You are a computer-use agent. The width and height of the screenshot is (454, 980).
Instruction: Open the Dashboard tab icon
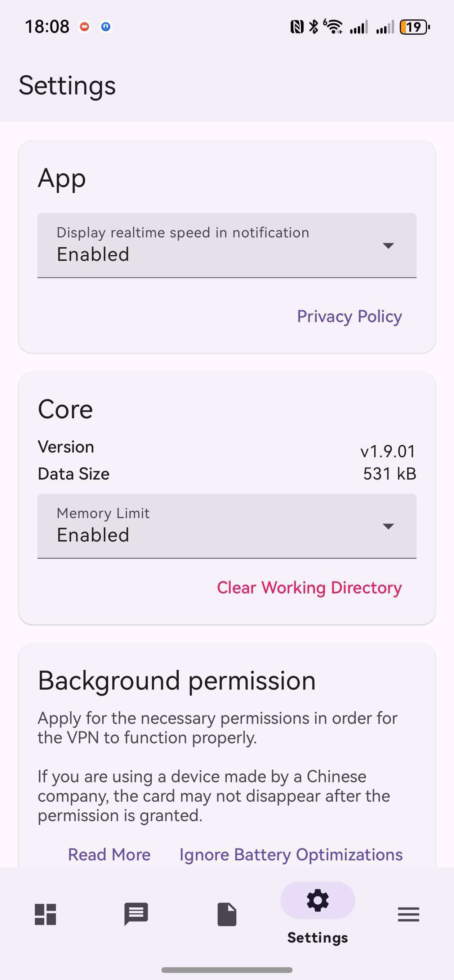[x=45, y=914]
